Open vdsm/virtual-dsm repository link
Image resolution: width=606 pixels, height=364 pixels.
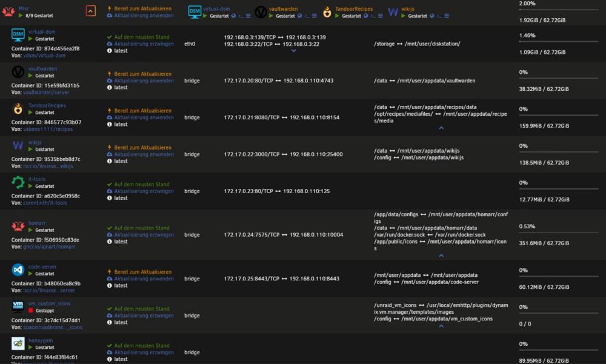tap(44, 55)
